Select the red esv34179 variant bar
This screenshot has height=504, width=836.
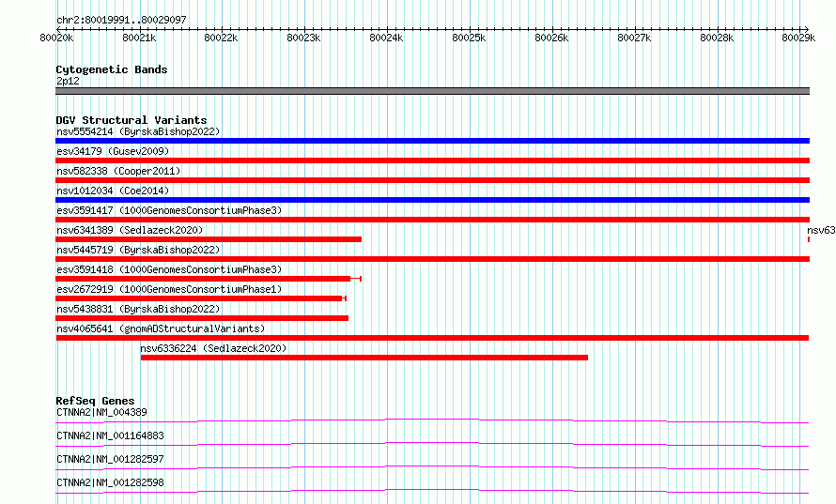pyautogui.click(x=432, y=160)
